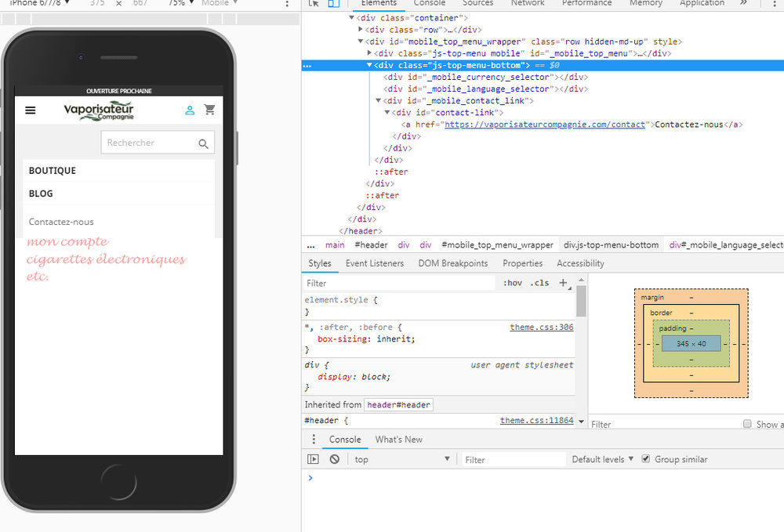Open the top context dropdown in console

401,459
